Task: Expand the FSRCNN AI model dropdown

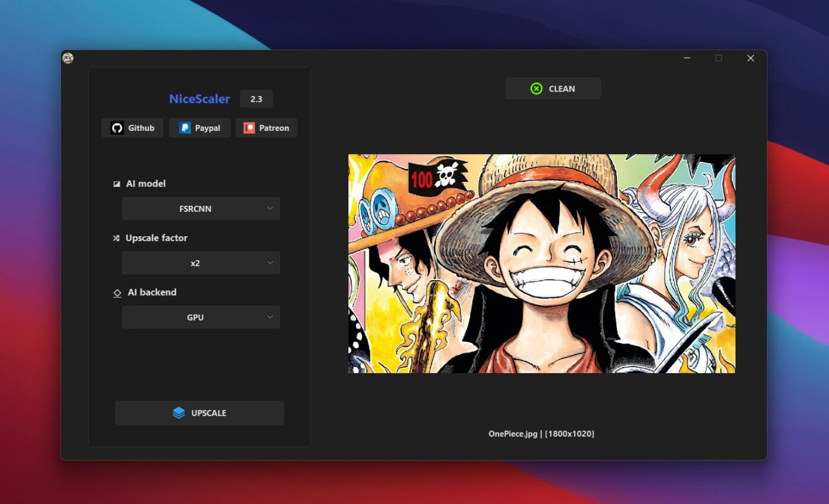Action: [201, 209]
